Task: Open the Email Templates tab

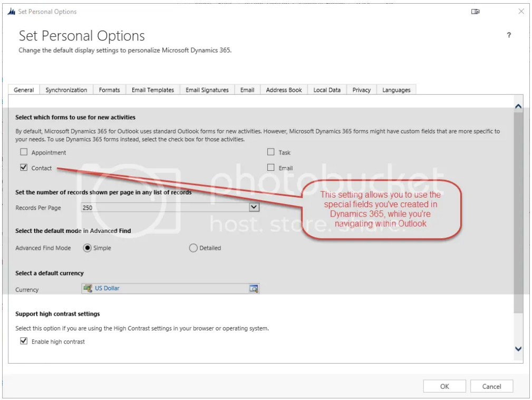Action: click(x=153, y=90)
